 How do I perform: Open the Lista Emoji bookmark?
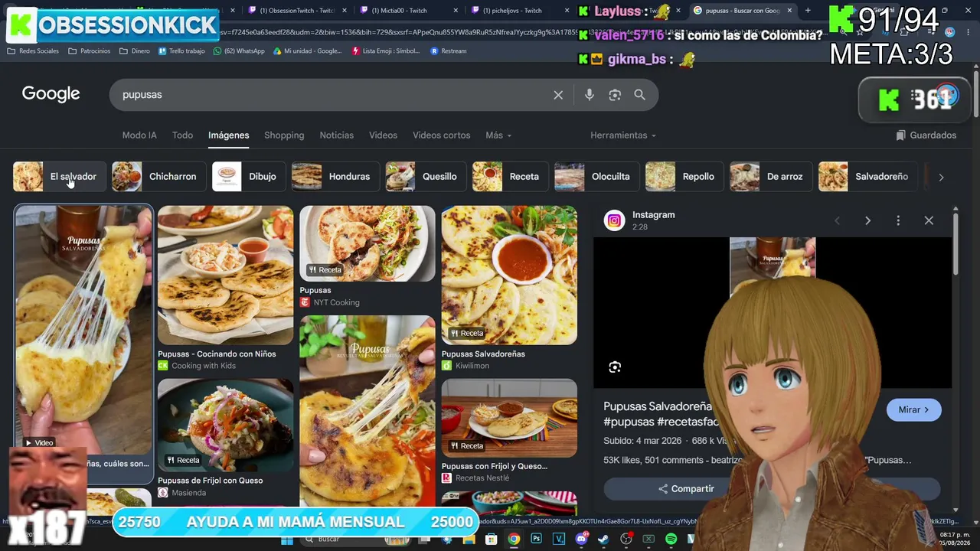coord(386,51)
